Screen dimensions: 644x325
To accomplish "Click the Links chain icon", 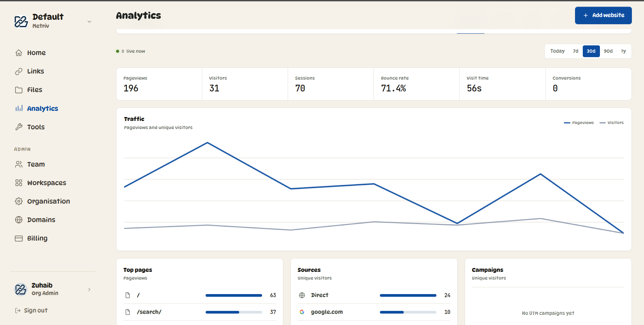I will pyautogui.click(x=19, y=71).
